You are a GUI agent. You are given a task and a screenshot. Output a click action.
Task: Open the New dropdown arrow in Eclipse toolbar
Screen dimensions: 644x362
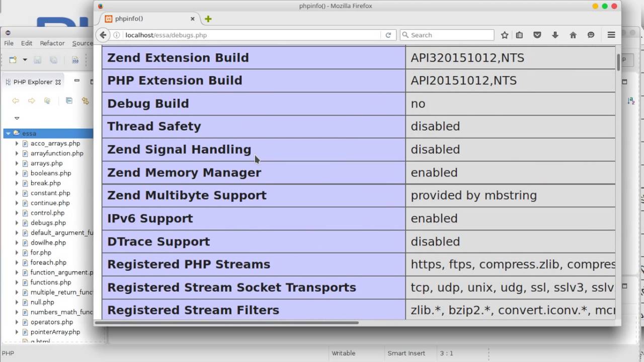[x=25, y=60]
